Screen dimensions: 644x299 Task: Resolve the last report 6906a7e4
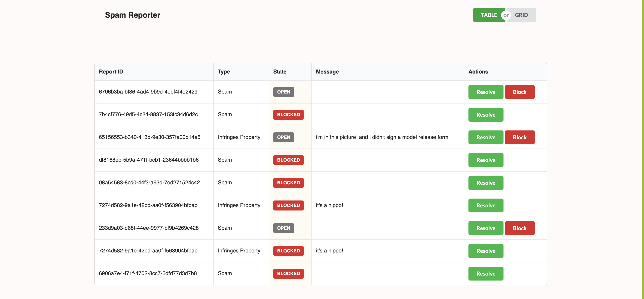[x=485, y=273]
